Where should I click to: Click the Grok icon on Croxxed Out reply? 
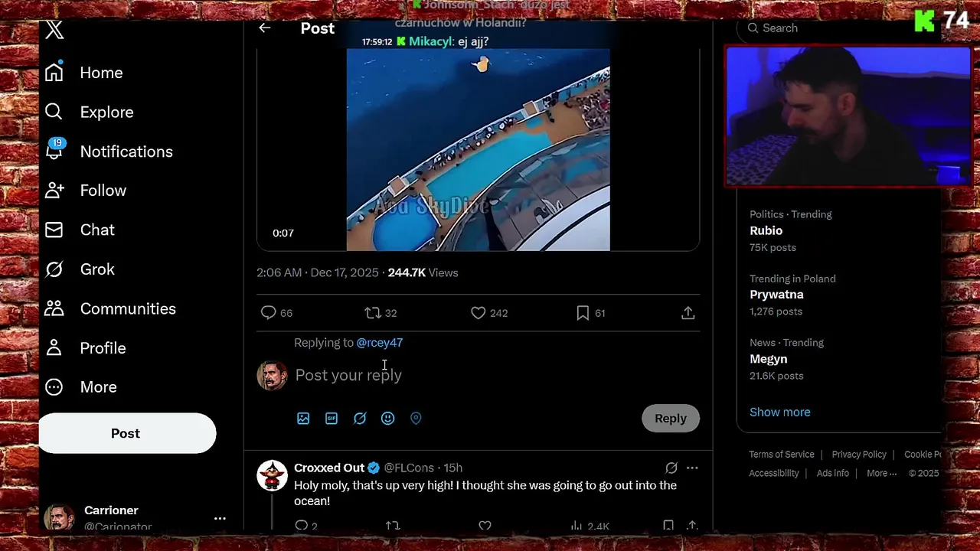click(x=671, y=468)
